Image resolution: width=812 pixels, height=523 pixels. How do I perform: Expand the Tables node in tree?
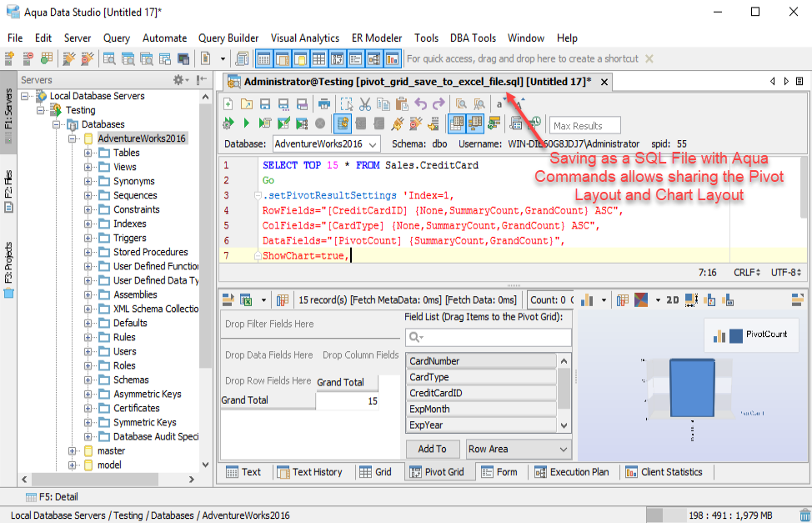(x=88, y=153)
